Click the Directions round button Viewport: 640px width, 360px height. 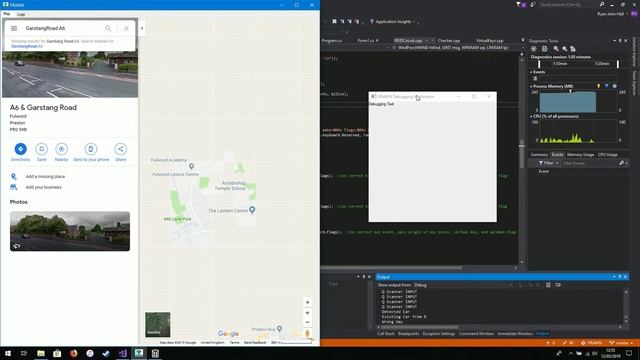pos(20,149)
